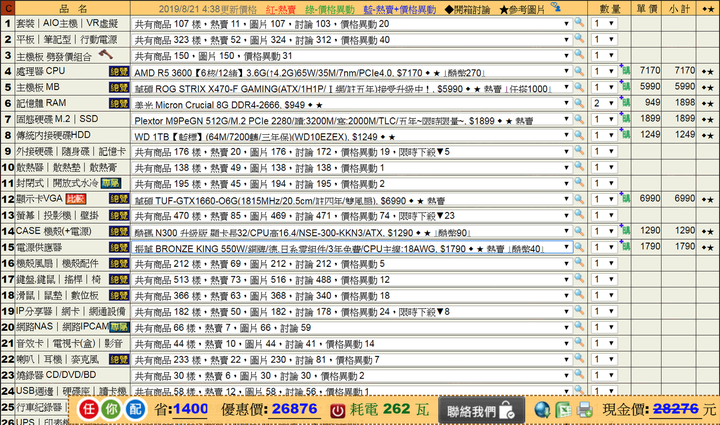Screen dimensions: 720x425
Task: Click the Excel export icon in the bottom bar
Action: 563,409
